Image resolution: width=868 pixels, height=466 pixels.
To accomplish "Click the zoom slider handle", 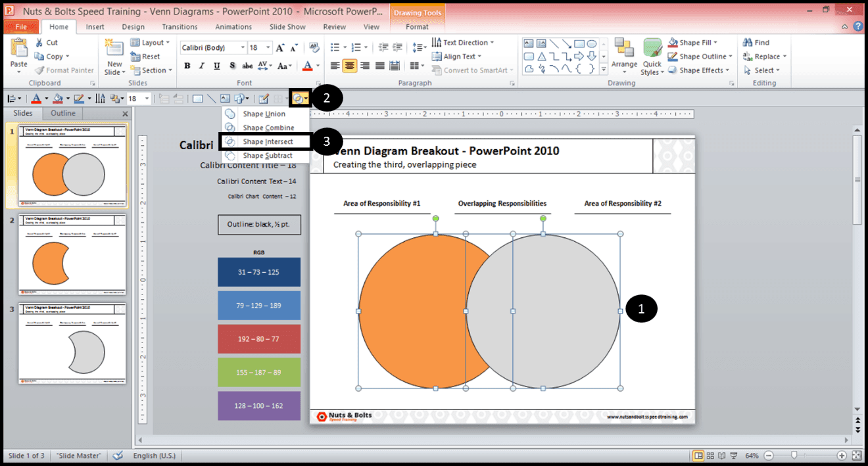I will click(794, 455).
